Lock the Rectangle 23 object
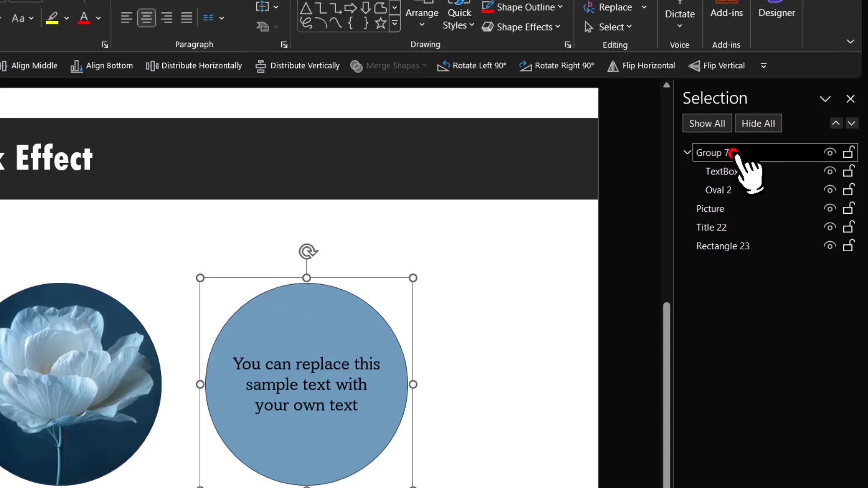Image resolution: width=868 pixels, height=488 pixels. tap(849, 245)
